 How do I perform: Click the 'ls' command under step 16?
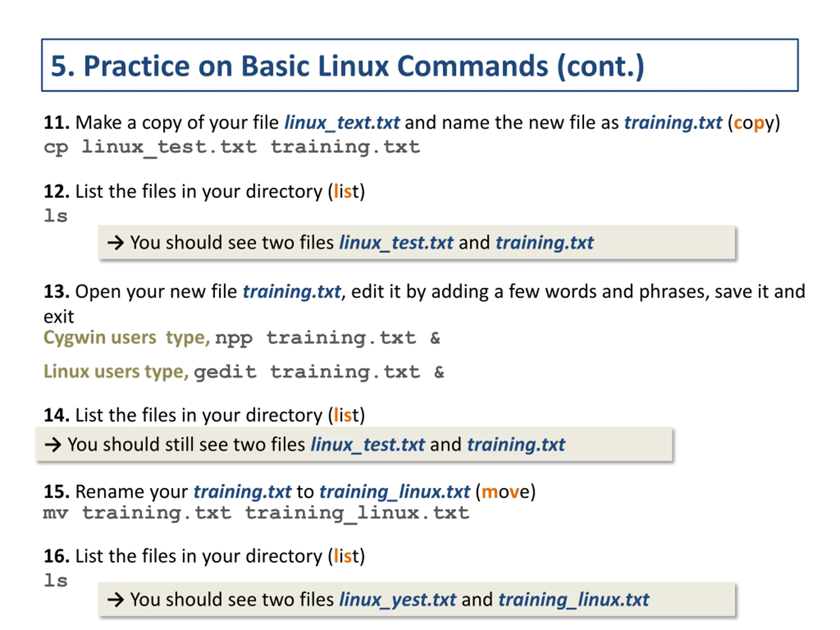coord(56,580)
